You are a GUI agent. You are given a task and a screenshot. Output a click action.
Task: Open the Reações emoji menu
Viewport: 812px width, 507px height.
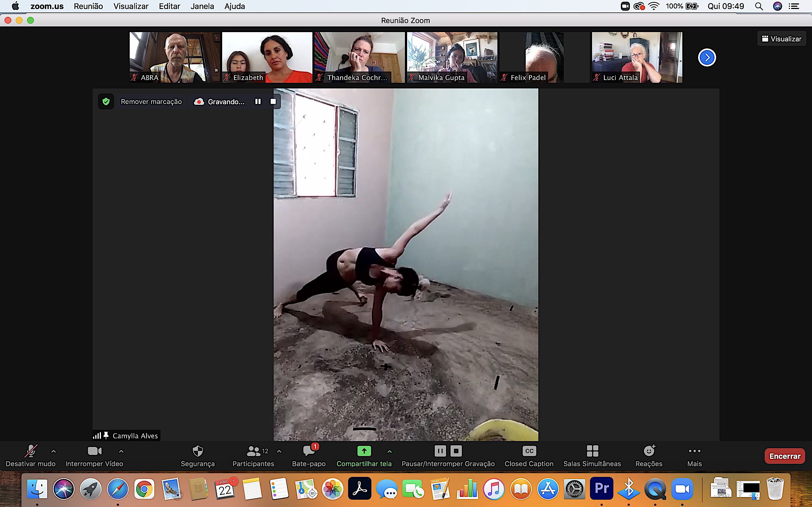(x=649, y=451)
